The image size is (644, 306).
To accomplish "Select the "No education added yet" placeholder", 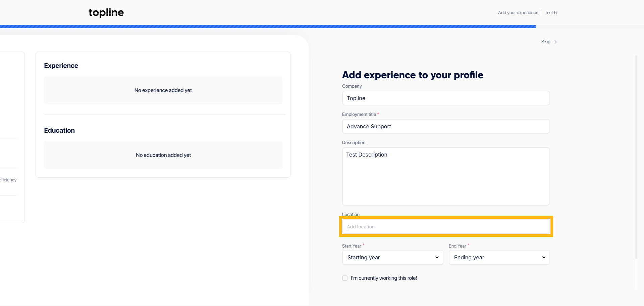I will (163, 155).
